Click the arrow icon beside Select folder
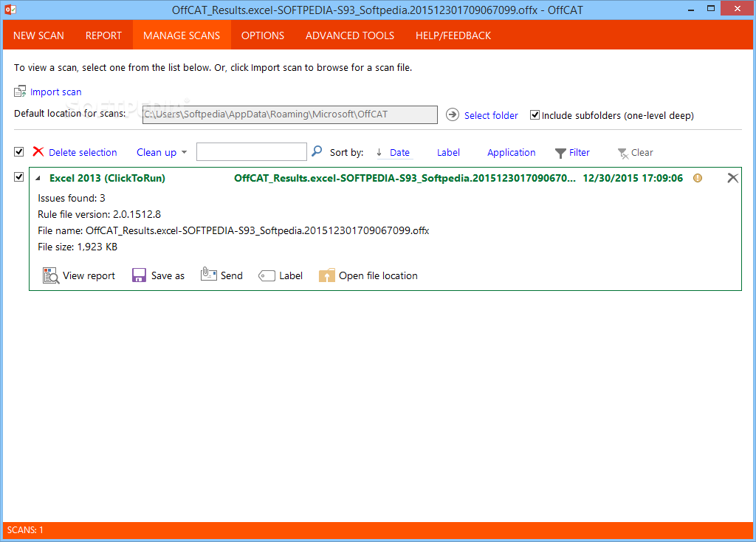The width and height of the screenshot is (756, 542). (453, 114)
